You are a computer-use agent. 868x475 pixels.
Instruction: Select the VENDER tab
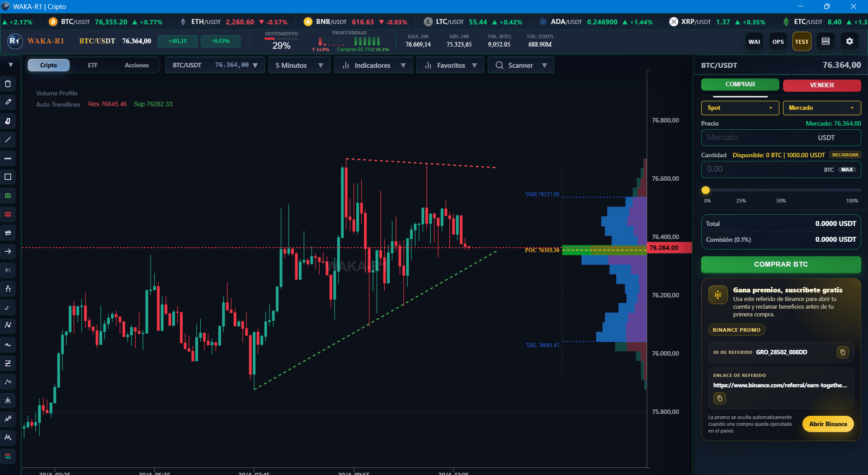tap(822, 85)
